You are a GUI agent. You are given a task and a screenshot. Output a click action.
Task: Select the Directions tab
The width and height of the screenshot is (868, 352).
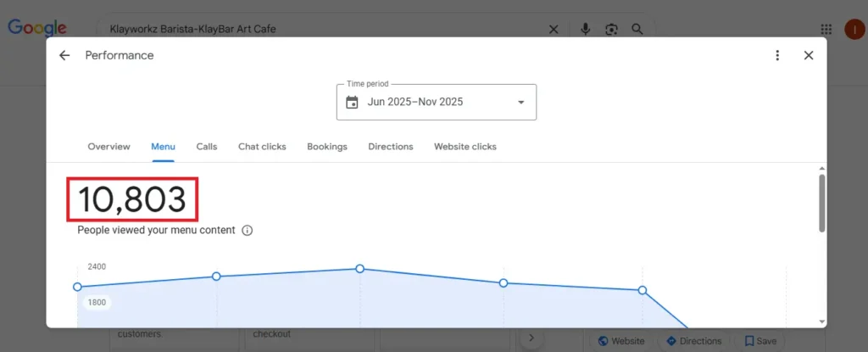pyautogui.click(x=391, y=147)
